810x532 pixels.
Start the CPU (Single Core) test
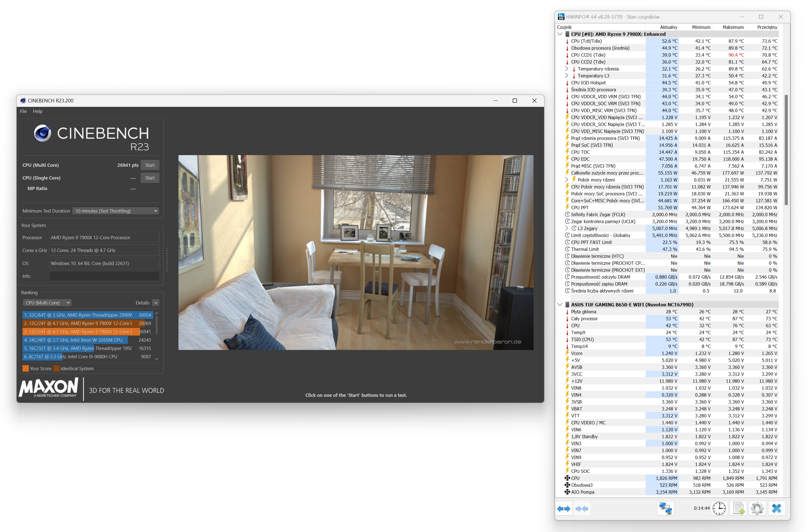[x=150, y=178]
